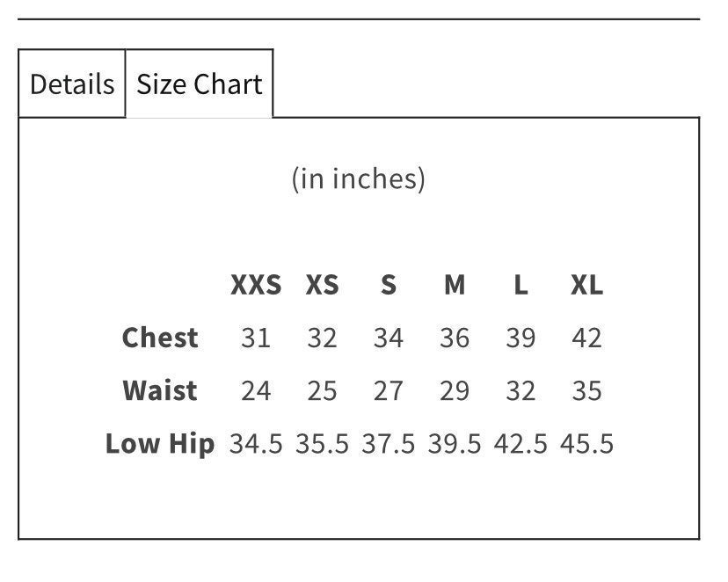The image size is (728, 582).
Task: Click the Low Hip row label
Action: (160, 444)
